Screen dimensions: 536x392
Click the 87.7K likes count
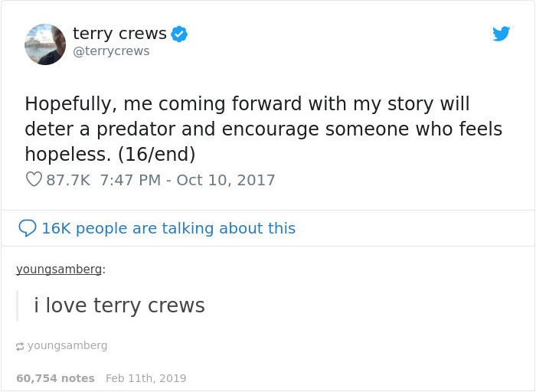pos(68,180)
